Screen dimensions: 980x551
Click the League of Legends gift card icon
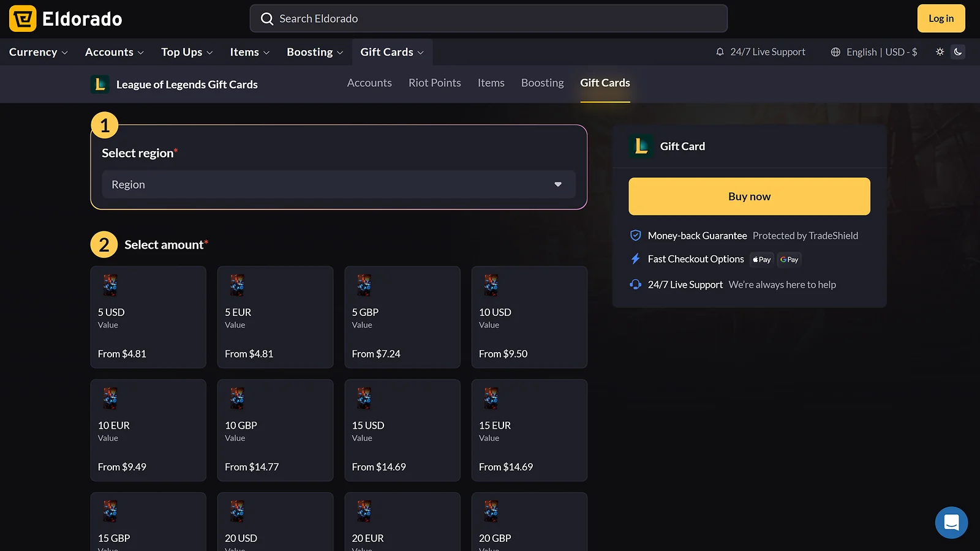point(641,146)
